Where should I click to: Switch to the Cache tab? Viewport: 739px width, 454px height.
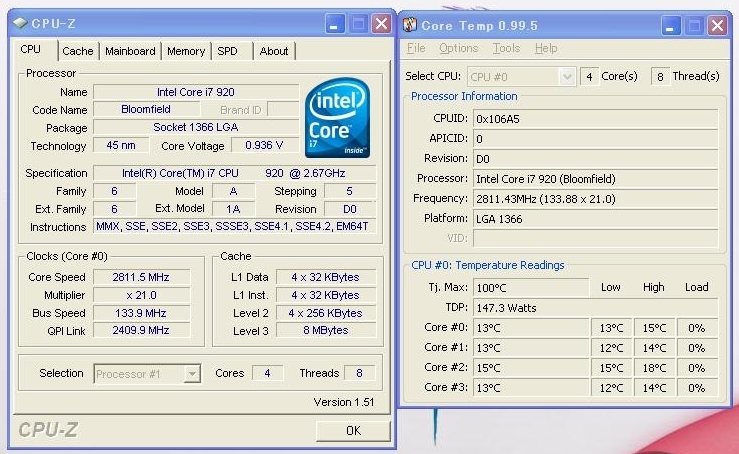coord(78,51)
